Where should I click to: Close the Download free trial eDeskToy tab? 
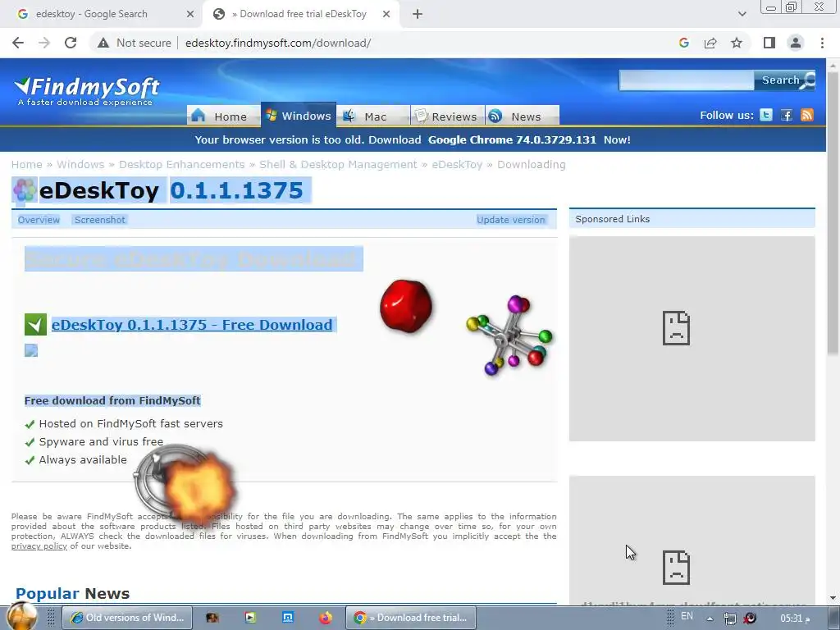pos(386,14)
